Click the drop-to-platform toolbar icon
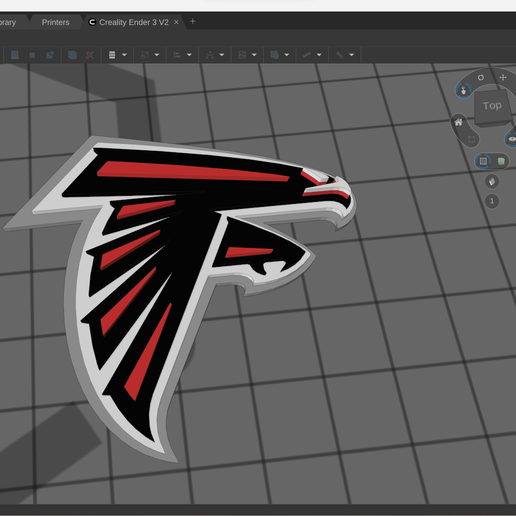Image resolution: width=516 pixels, height=516 pixels. click(209, 55)
